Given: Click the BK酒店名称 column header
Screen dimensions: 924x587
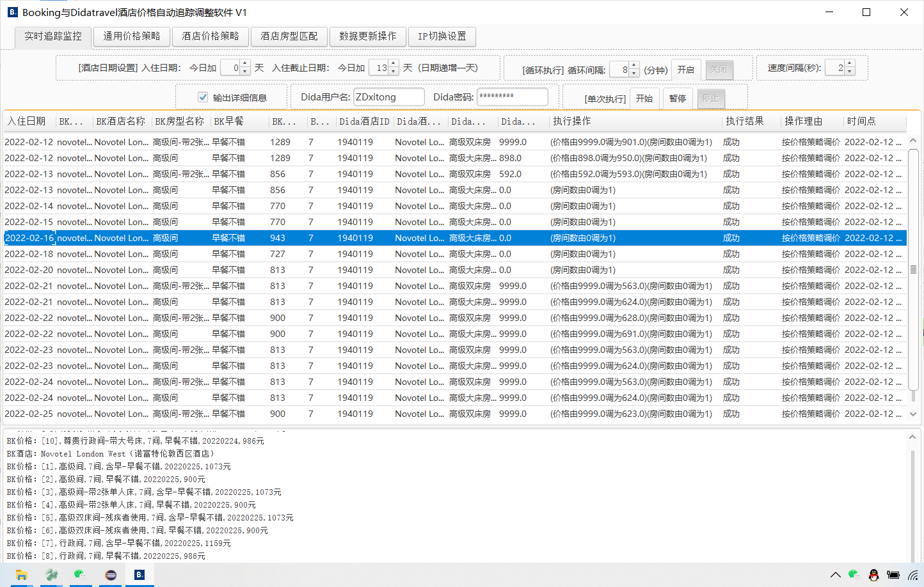Looking at the screenshot, I should point(122,121).
